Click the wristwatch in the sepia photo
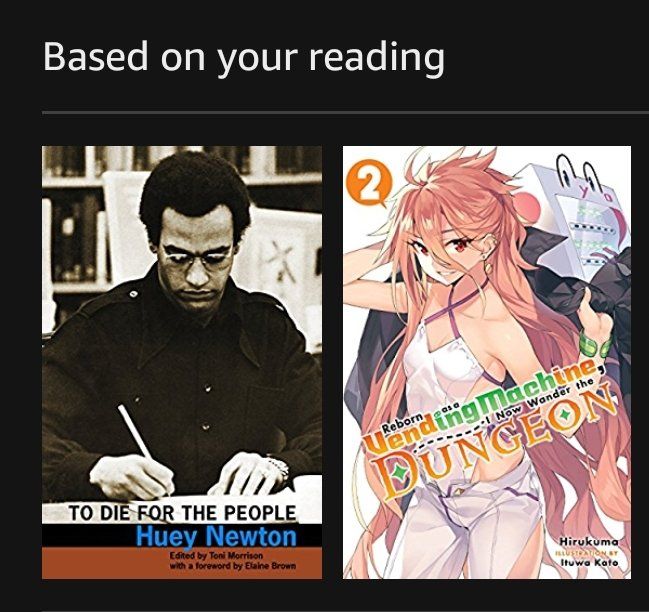Image resolution: width=649 pixels, height=612 pixels. 278,466
